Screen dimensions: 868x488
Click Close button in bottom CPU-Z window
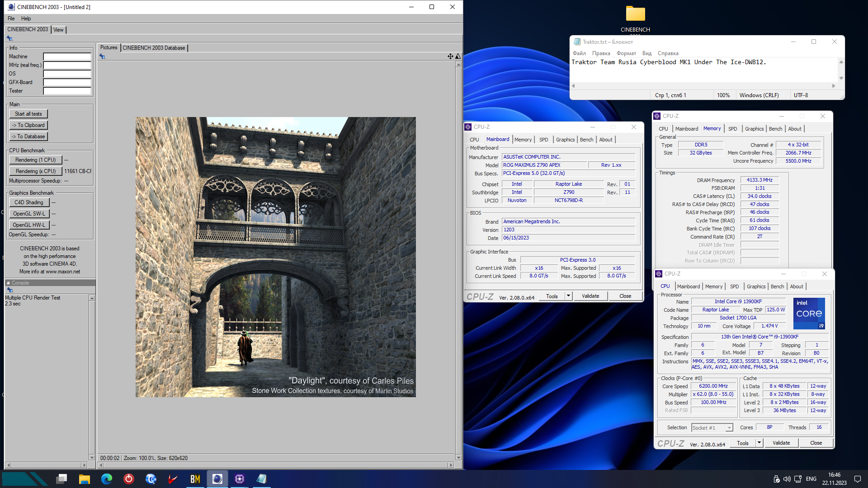coord(816,443)
